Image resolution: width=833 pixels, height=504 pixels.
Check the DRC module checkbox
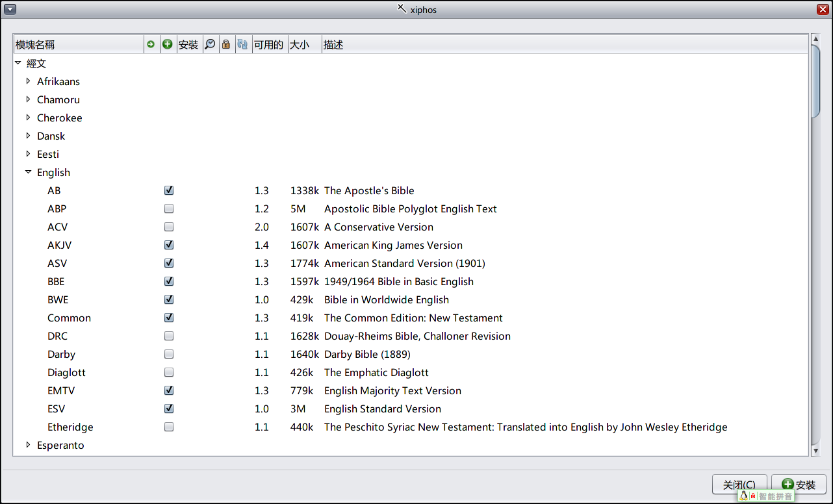169,336
